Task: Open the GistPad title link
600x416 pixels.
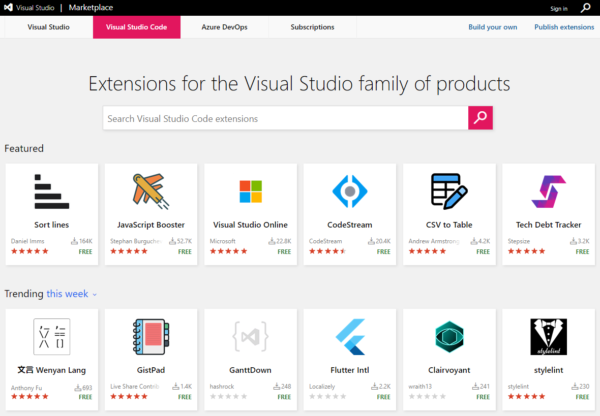Action: click(x=151, y=370)
